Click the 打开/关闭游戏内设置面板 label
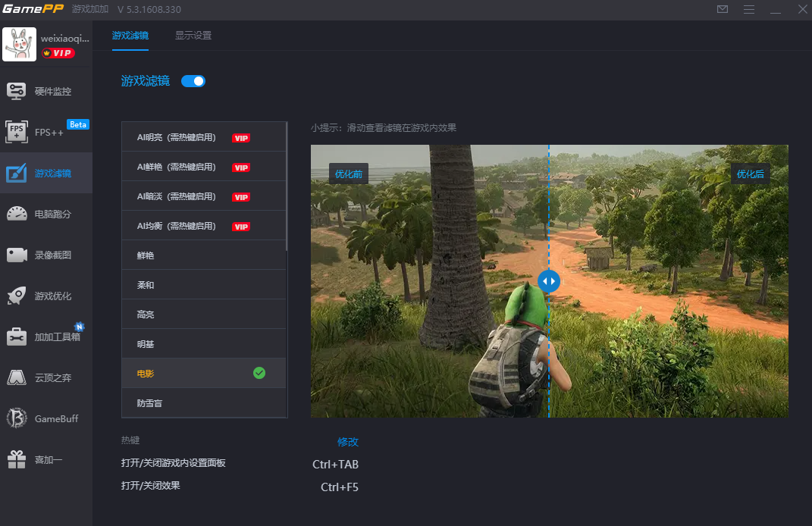Viewport: 812px width, 526px height. (x=173, y=463)
